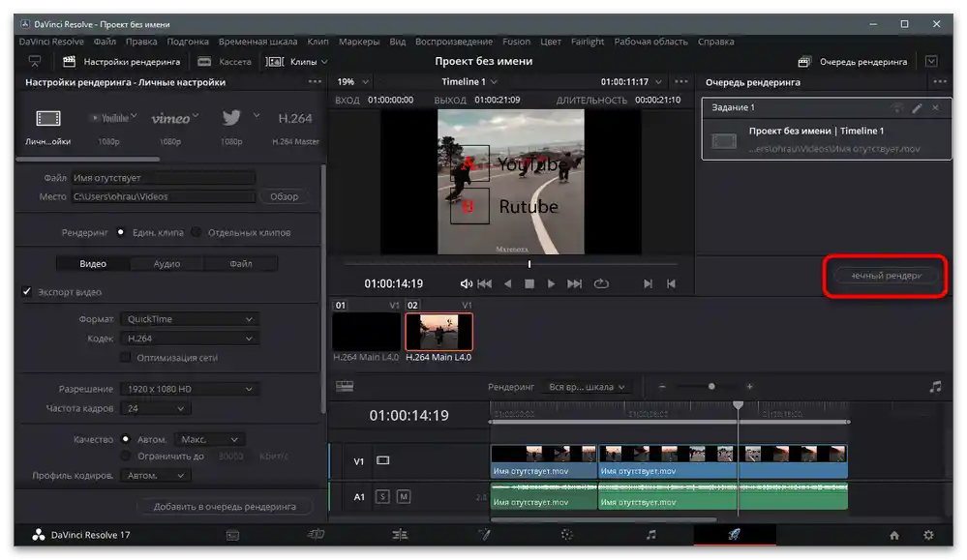Play in reverse button
The width and height of the screenshot is (967, 560).
tap(507, 283)
